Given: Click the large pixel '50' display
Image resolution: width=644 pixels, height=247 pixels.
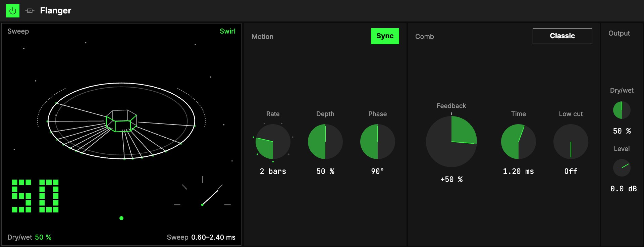Looking at the screenshot, I should point(35,196).
